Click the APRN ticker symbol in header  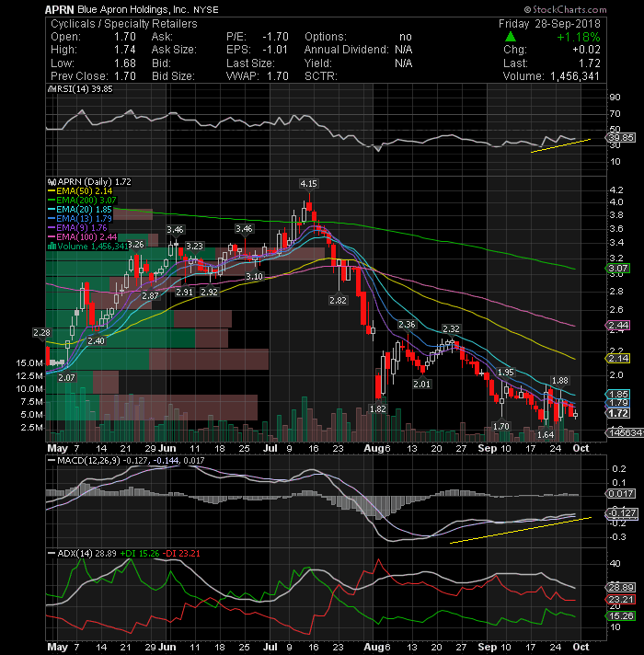click(x=59, y=9)
